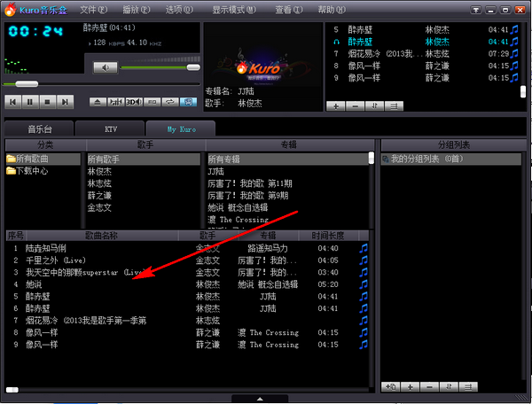Image resolution: width=532 pixels, height=404 pixels.
Task: Remove a song with the playlist minus button
Action: 356,106
